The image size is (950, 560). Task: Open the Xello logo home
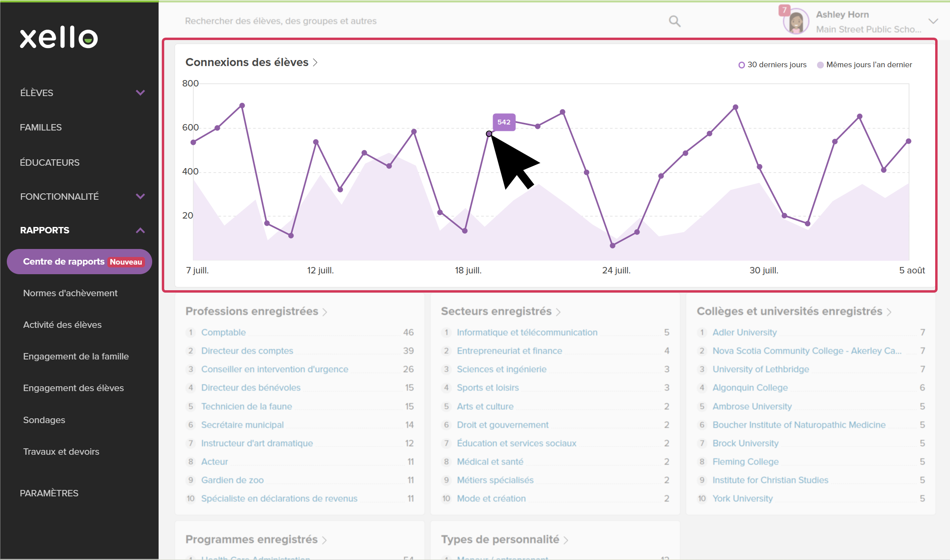[59, 38]
